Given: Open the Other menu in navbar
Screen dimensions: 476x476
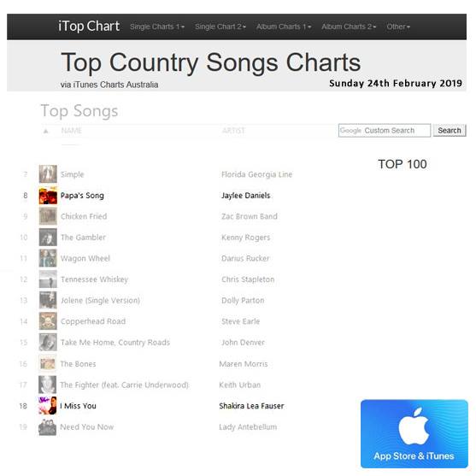Looking at the screenshot, I should click(x=398, y=26).
